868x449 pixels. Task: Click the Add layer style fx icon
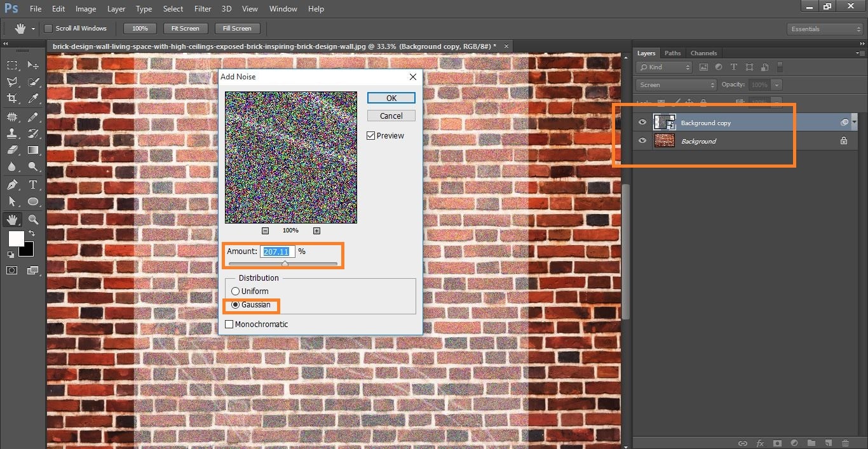(x=760, y=443)
